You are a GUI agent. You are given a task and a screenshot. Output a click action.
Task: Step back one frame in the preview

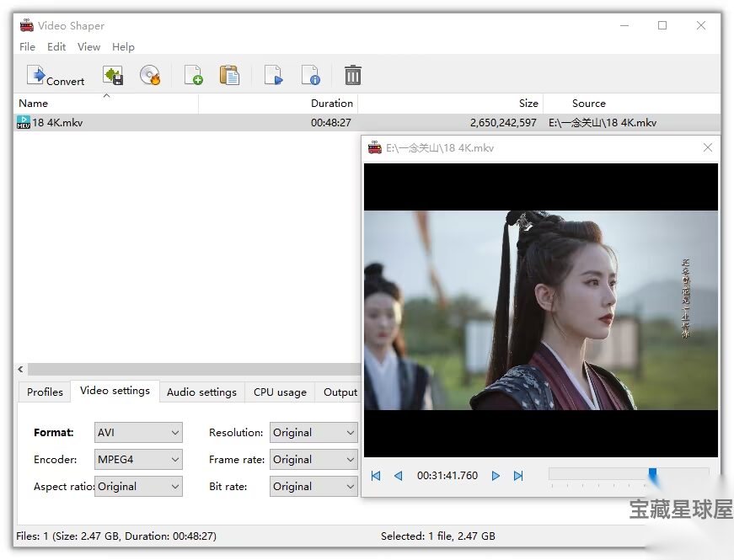[x=399, y=476]
